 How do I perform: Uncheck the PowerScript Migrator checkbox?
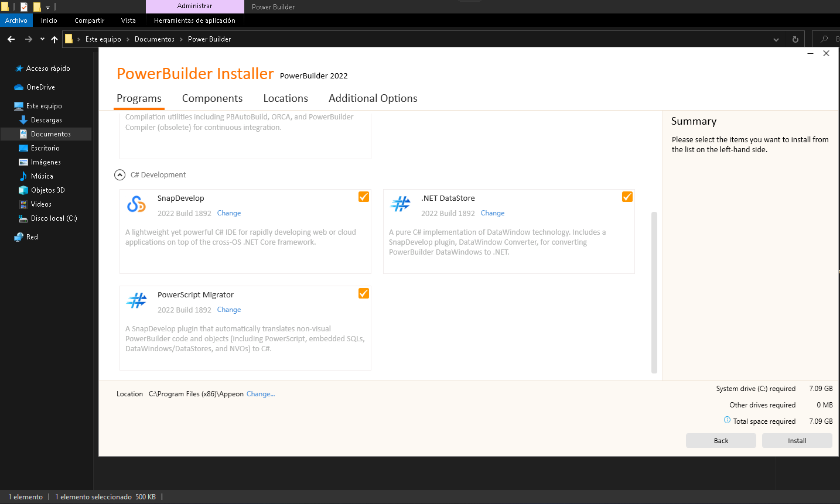click(x=364, y=293)
